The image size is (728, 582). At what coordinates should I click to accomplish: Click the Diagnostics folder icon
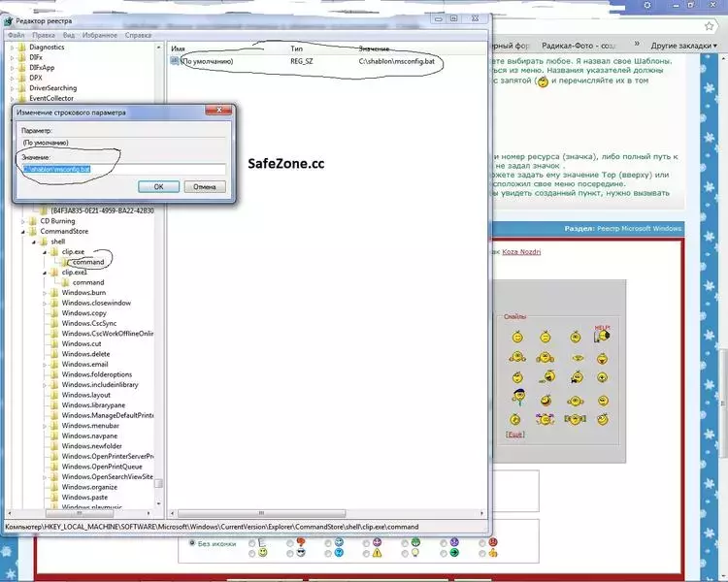21,47
